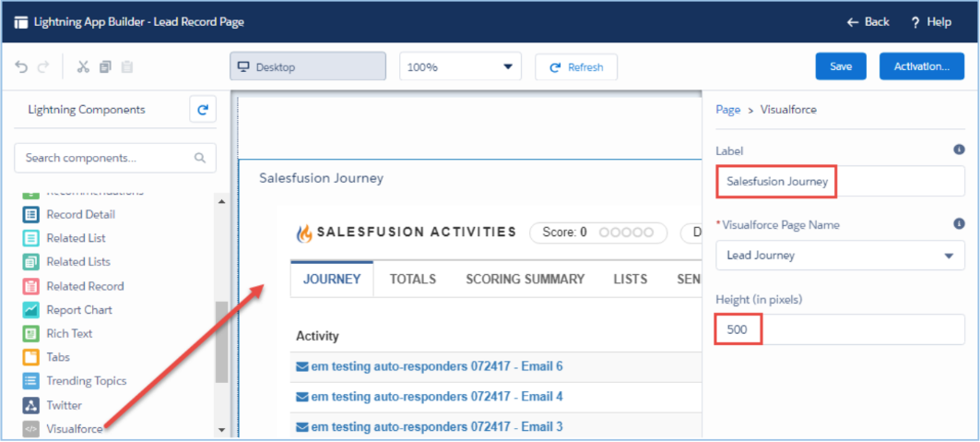
Task: Open the 100% zoom dropdown
Action: coord(460,66)
